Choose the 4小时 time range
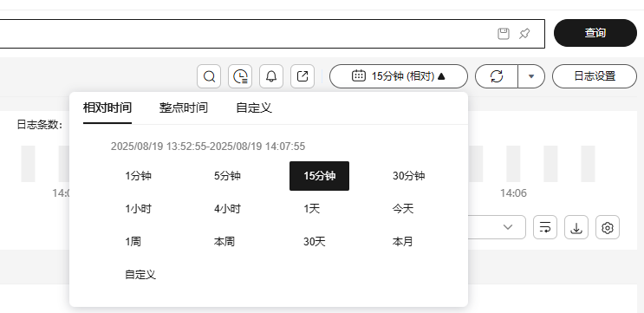Viewport: 644px width, 313px height. (227, 209)
